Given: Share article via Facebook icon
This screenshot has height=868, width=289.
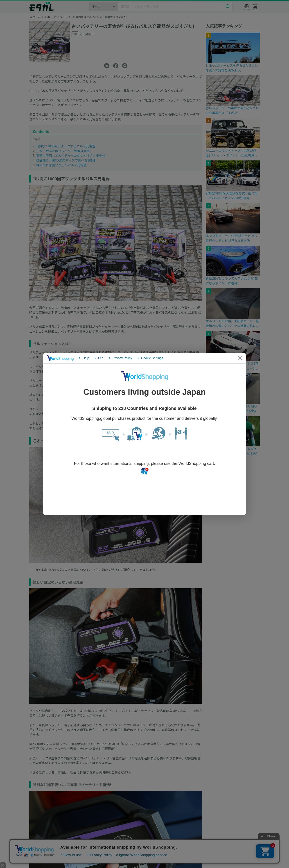Looking at the screenshot, I should pos(116,66).
